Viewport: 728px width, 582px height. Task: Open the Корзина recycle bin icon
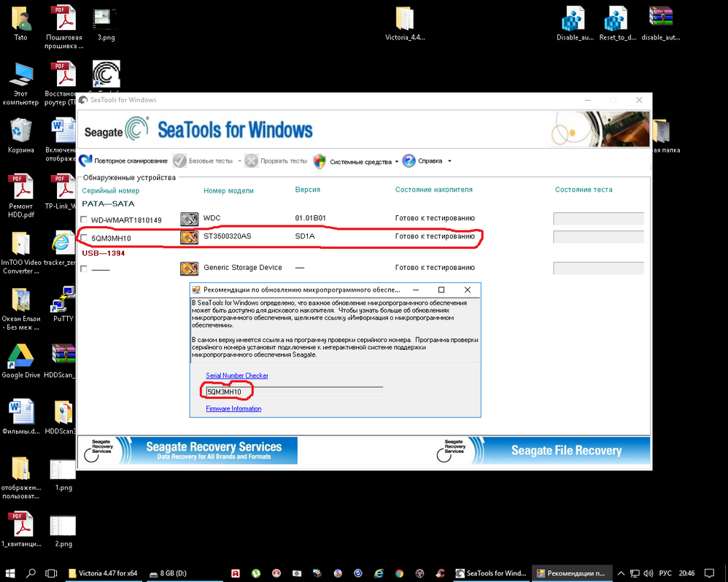20,136
